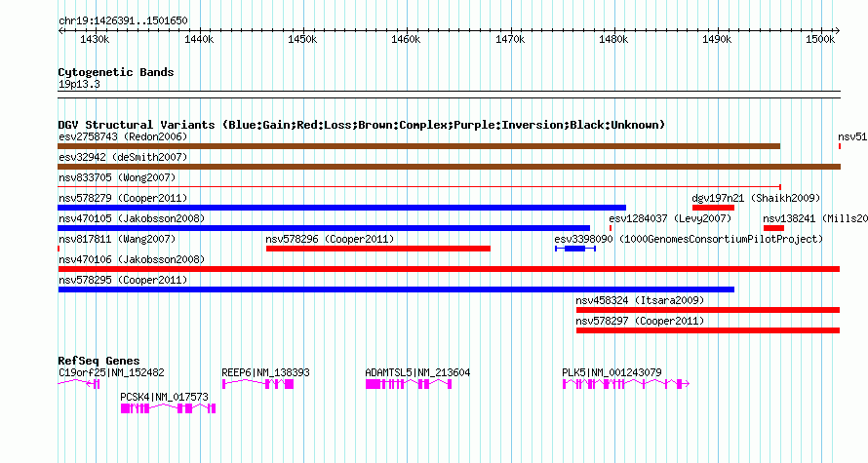Click the nsv470106 (Jakobsson2008) red bar
Screen dimensions: 868x463
[x=449, y=269]
